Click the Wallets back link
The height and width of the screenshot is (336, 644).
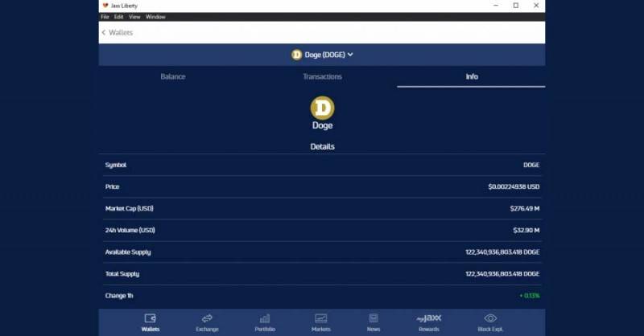(121, 32)
